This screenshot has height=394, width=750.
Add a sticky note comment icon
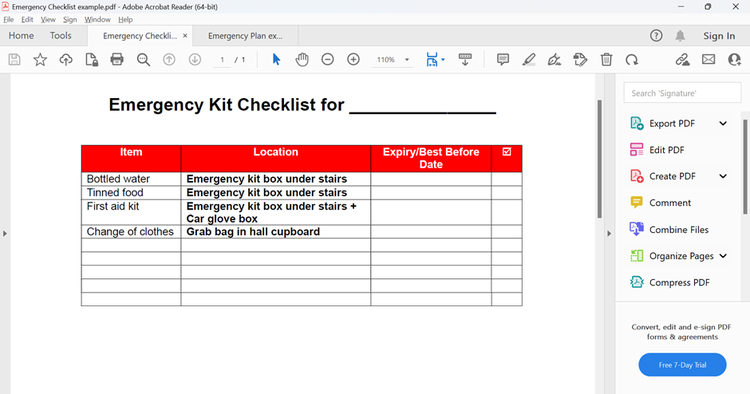tap(503, 59)
